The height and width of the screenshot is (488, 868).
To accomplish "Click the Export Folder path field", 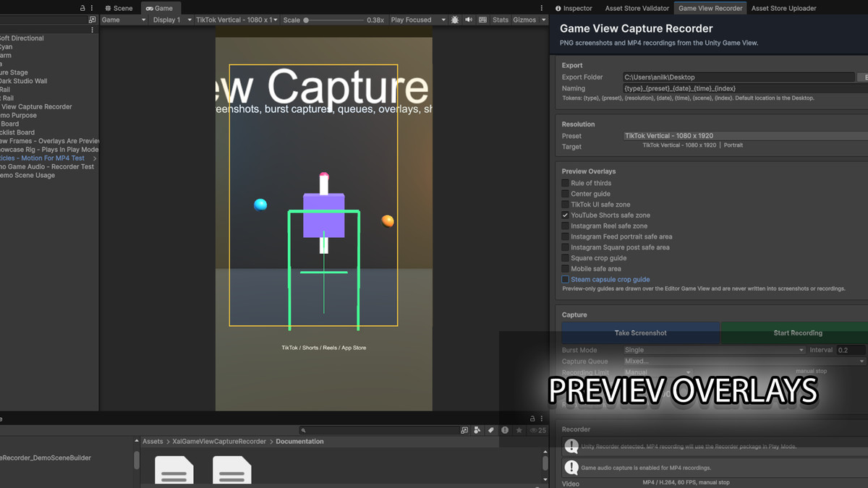I will [x=739, y=77].
